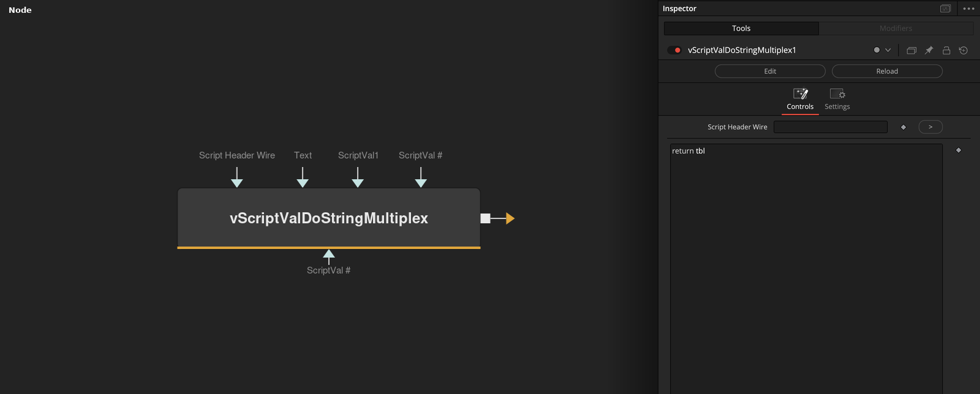
Task: Click the '>' button beside Script Header Wire
Action: point(930,127)
